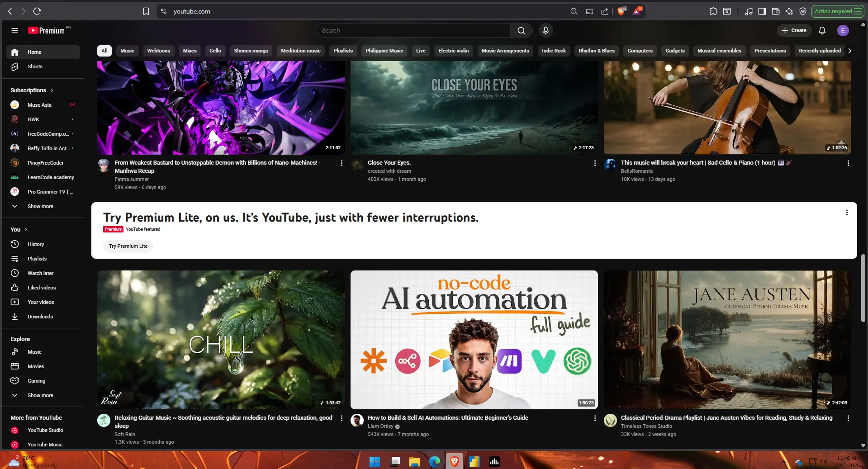Open the Create dropdown button
The height and width of the screenshot is (469, 868).
tap(794, 30)
